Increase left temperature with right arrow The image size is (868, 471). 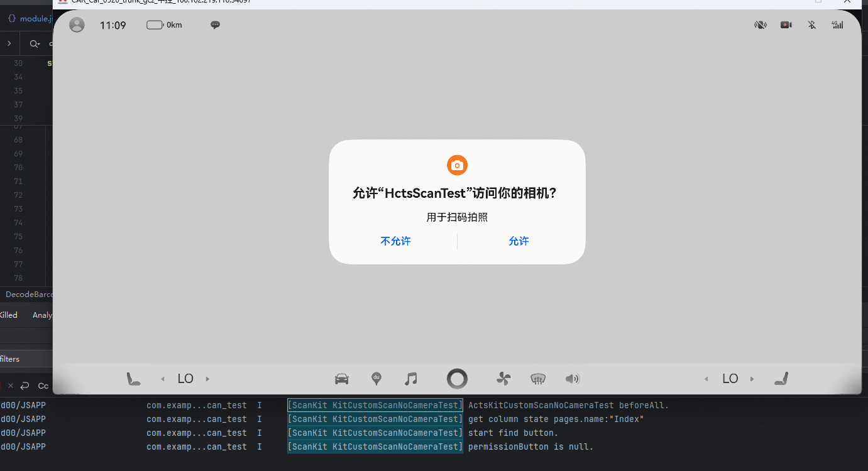click(x=207, y=379)
